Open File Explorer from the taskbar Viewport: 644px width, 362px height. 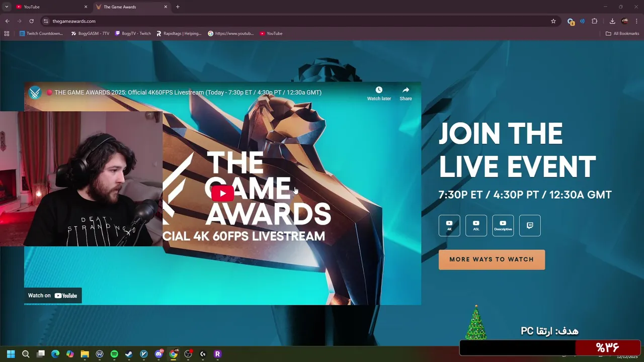[x=85, y=354]
